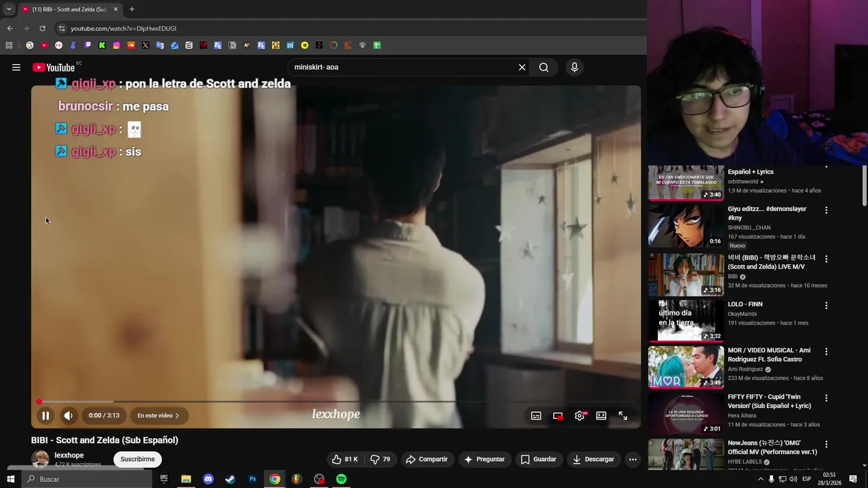Enter fullscreen mode
868x488 pixels.
pos(623,416)
